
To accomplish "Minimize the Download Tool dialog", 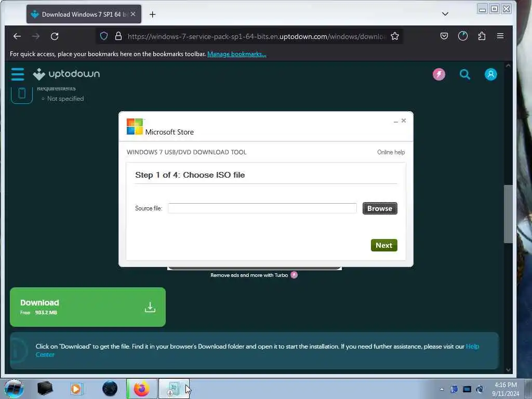I will pos(395,121).
